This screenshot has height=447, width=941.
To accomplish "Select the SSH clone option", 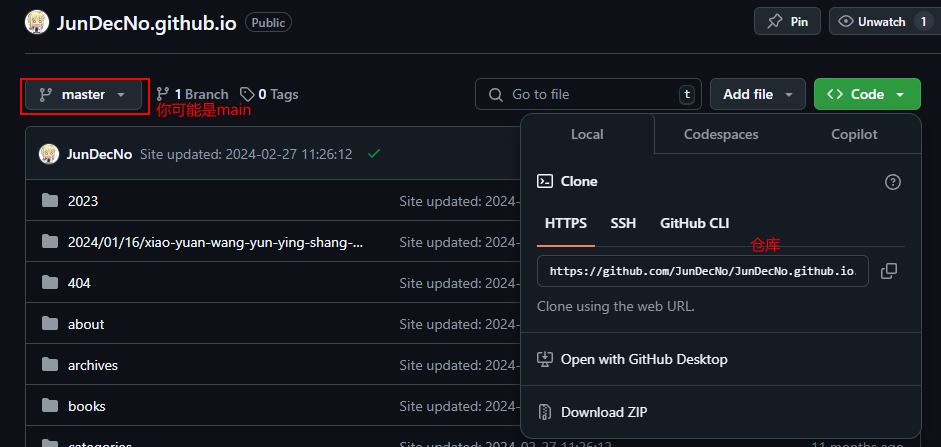I will coord(623,223).
